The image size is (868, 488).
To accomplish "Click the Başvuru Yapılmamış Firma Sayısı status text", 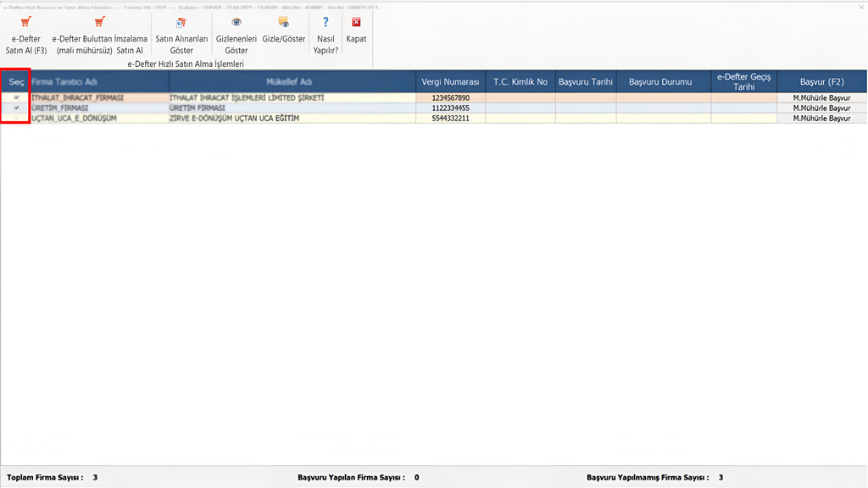I will (x=655, y=478).
